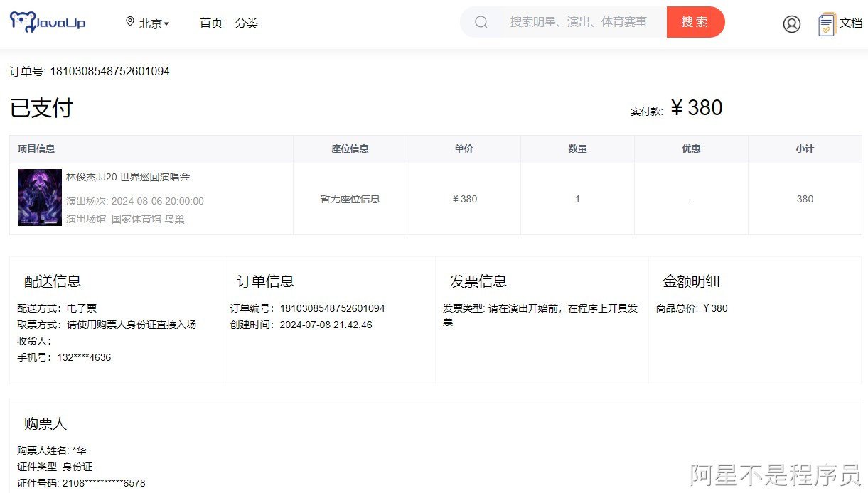868x493 pixels.
Task: Click order number 1810308548752601094
Action: (x=89, y=71)
